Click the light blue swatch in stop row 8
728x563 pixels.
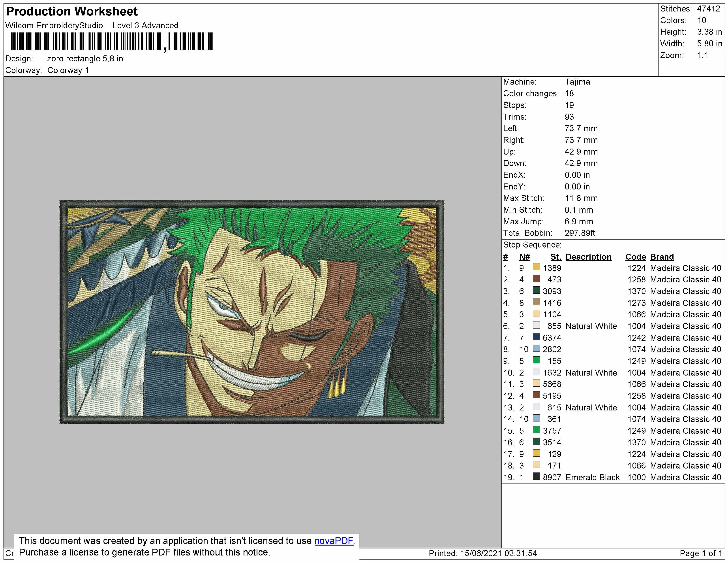pyautogui.click(x=536, y=349)
